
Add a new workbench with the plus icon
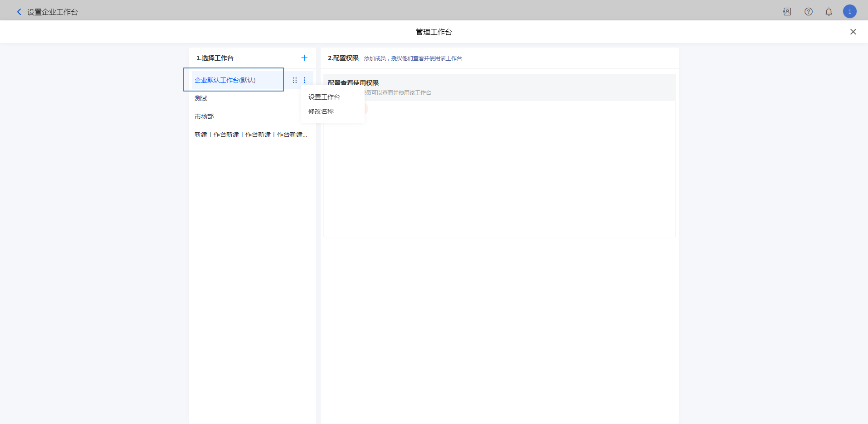(x=304, y=58)
